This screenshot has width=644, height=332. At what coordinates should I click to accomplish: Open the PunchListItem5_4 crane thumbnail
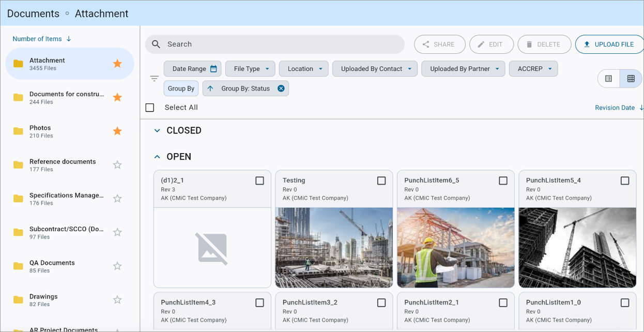coord(577,247)
